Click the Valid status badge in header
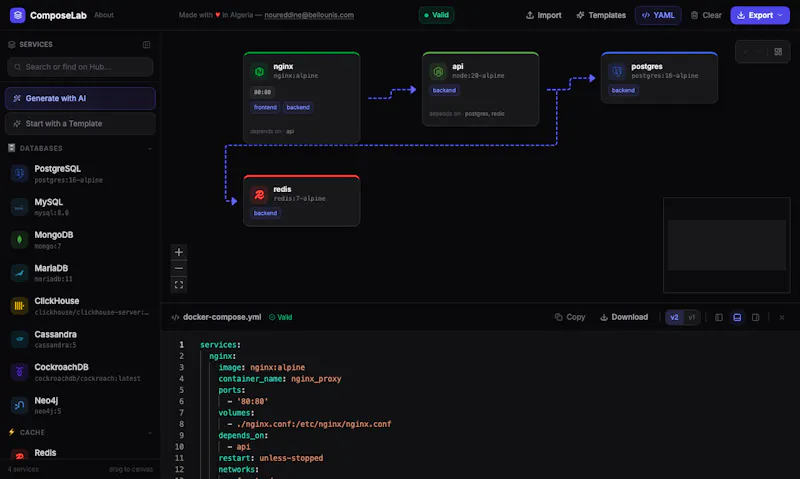This screenshot has height=479, width=800. click(x=436, y=15)
